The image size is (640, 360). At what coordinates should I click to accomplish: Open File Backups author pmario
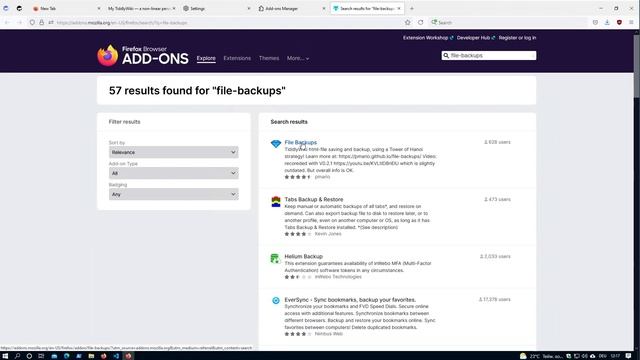click(322, 177)
